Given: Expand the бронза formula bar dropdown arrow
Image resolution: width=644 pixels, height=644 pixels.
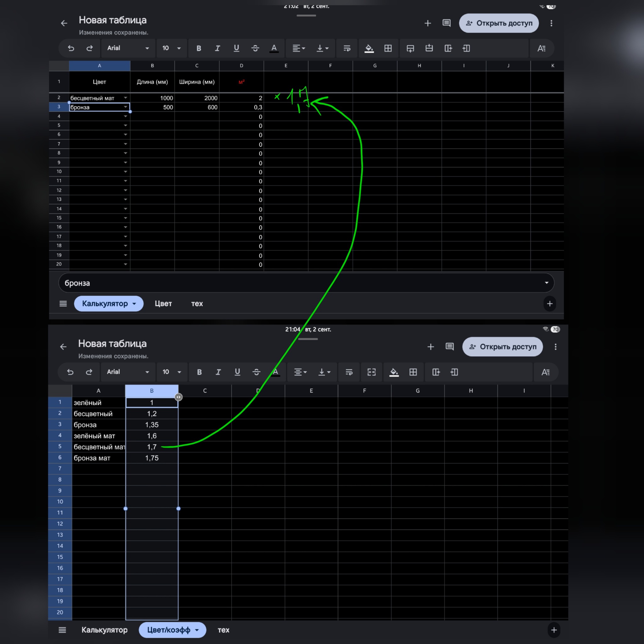Looking at the screenshot, I should (x=546, y=283).
